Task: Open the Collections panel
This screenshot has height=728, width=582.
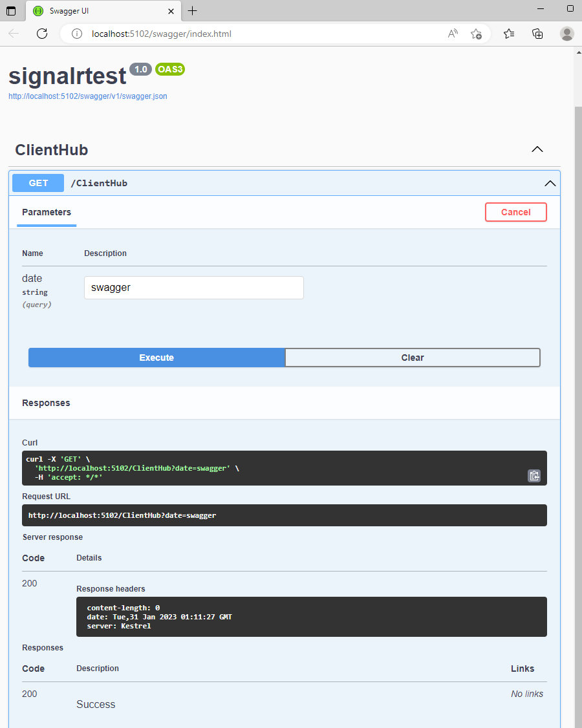Action: tap(537, 34)
